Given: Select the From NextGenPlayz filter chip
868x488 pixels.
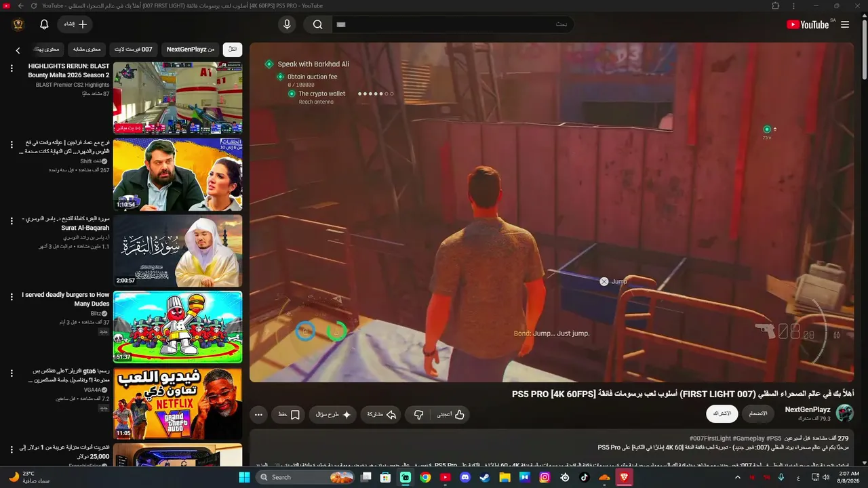Looking at the screenshot, I should pyautogui.click(x=191, y=49).
